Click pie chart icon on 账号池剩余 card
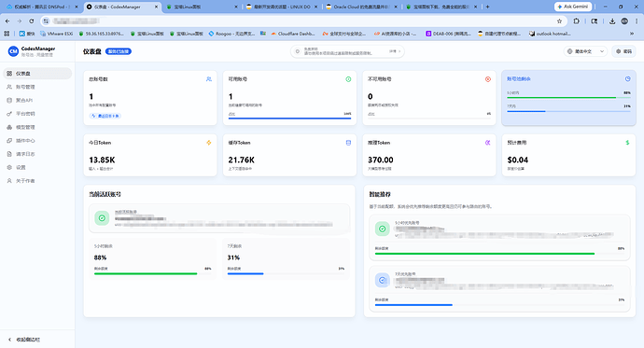This screenshot has height=348, width=644. point(627,78)
